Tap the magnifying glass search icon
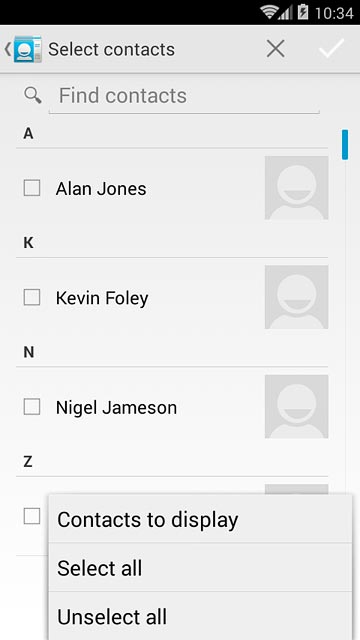Viewport: 360px width, 640px height. (33, 95)
